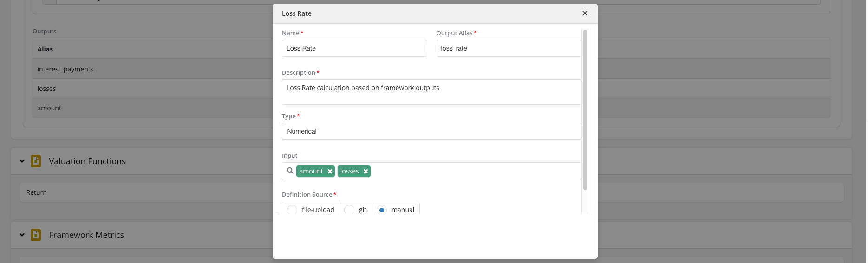Remove the amount input tag
868x263 pixels.
point(330,172)
